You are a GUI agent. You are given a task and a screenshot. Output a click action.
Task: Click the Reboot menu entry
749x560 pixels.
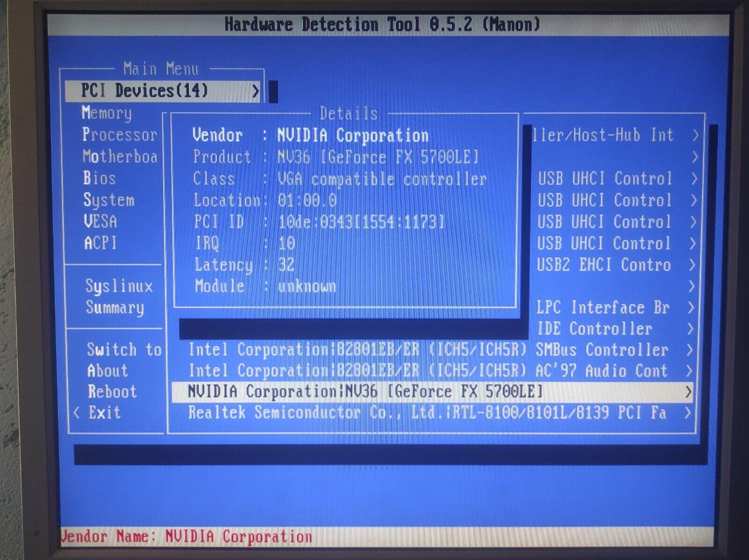[x=112, y=392]
